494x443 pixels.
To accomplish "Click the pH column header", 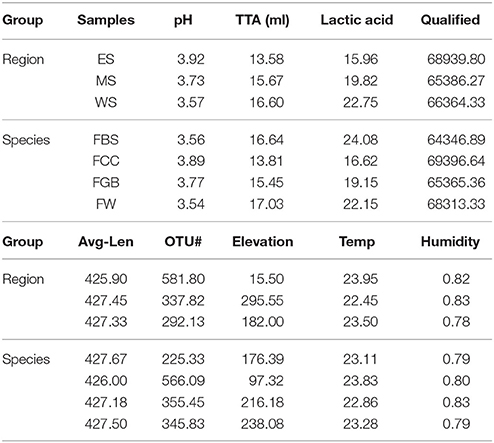I will 183,21.
